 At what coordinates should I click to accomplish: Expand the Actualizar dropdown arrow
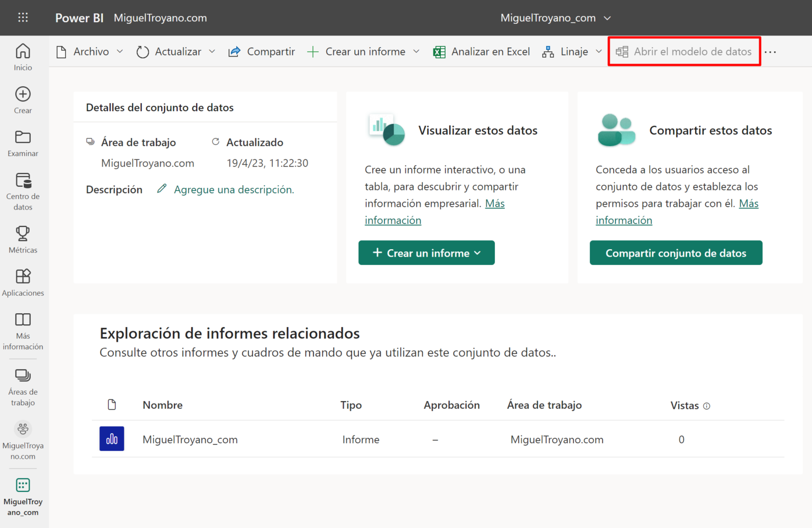[x=212, y=51]
